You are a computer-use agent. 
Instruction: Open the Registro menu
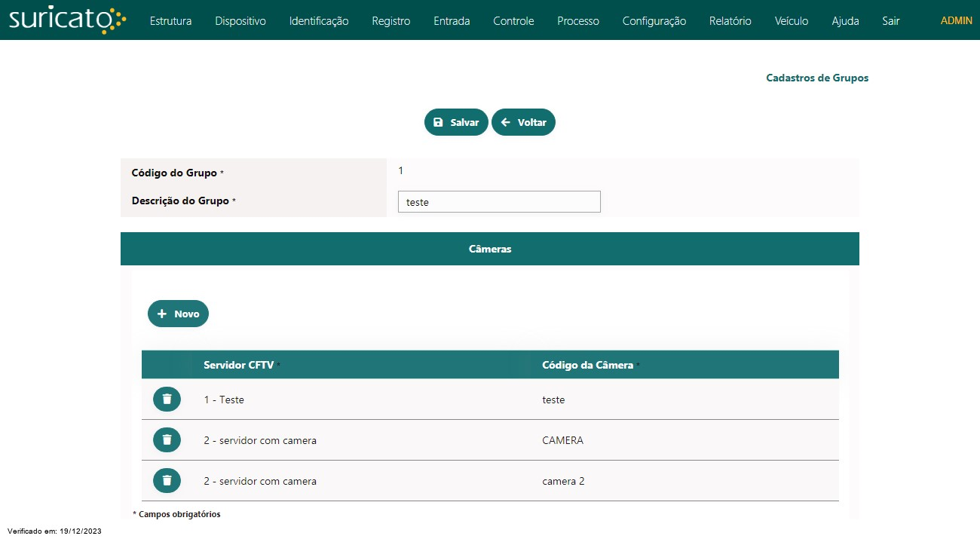[x=390, y=21]
